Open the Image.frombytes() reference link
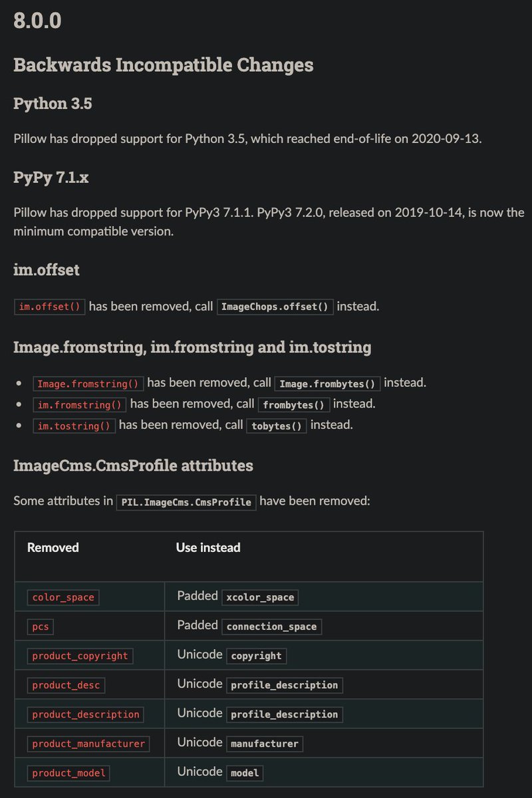 (x=328, y=384)
